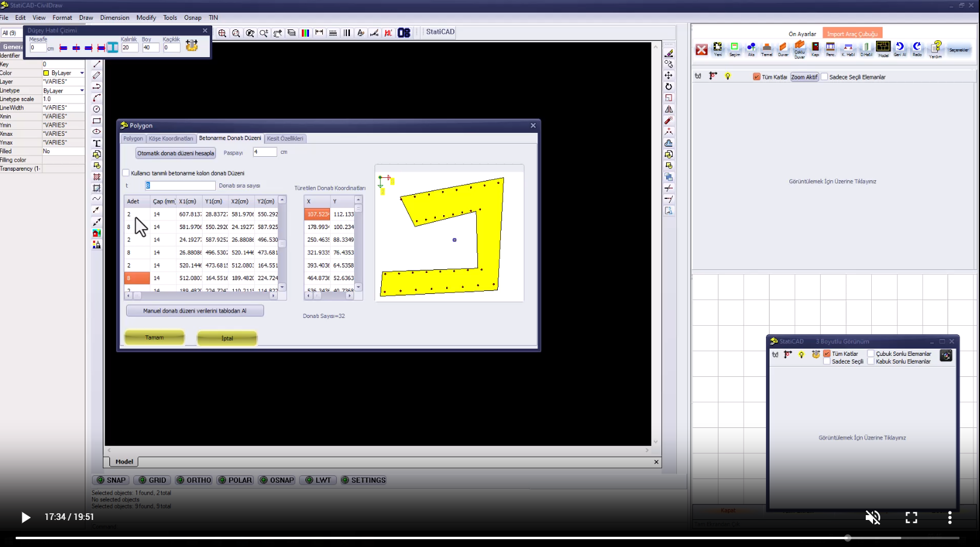Select the Duvar wall tool
The width and height of the screenshot is (980, 547).
tap(783, 49)
